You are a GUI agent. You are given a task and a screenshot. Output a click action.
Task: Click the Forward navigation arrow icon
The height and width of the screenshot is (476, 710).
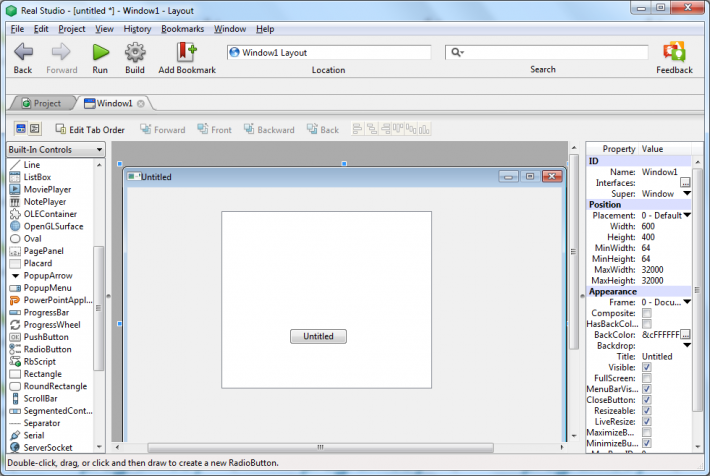click(x=61, y=52)
